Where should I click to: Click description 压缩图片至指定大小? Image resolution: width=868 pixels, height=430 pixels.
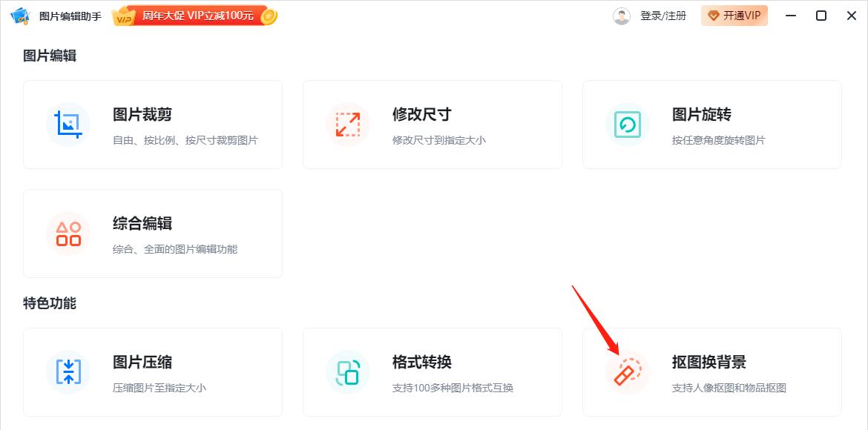click(160, 388)
